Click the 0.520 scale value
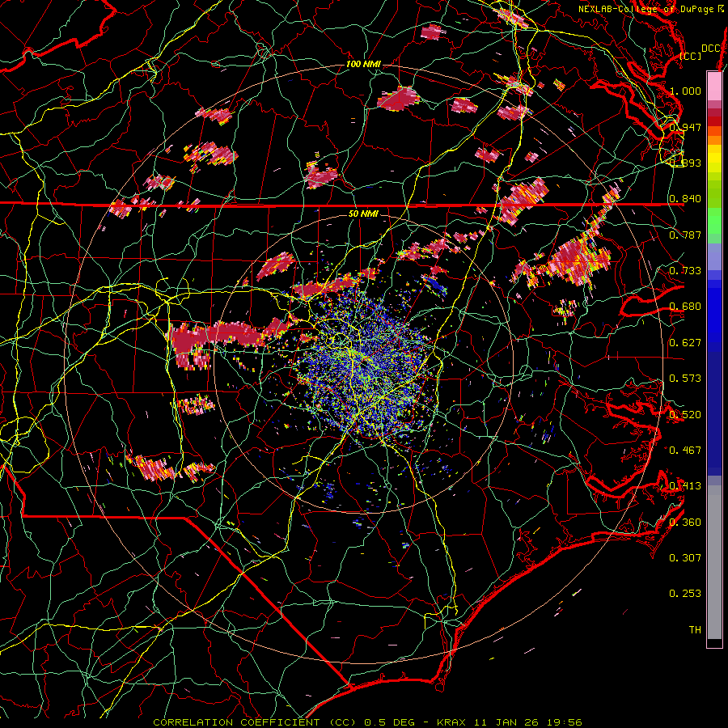The width and height of the screenshot is (728, 728). click(x=685, y=415)
